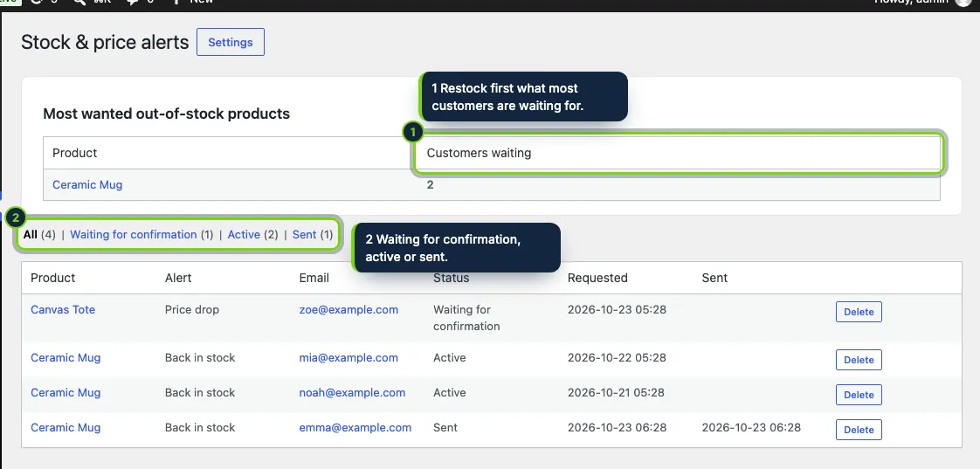Select requested date 2026-10-23 05:28

(x=617, y=309)
